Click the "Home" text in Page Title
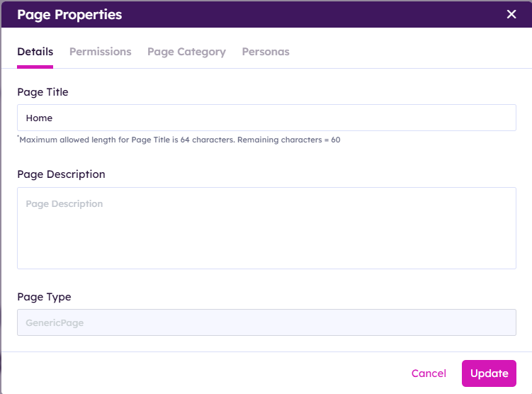The width and height of the screenshot is (532, 394). coord(40,118)
